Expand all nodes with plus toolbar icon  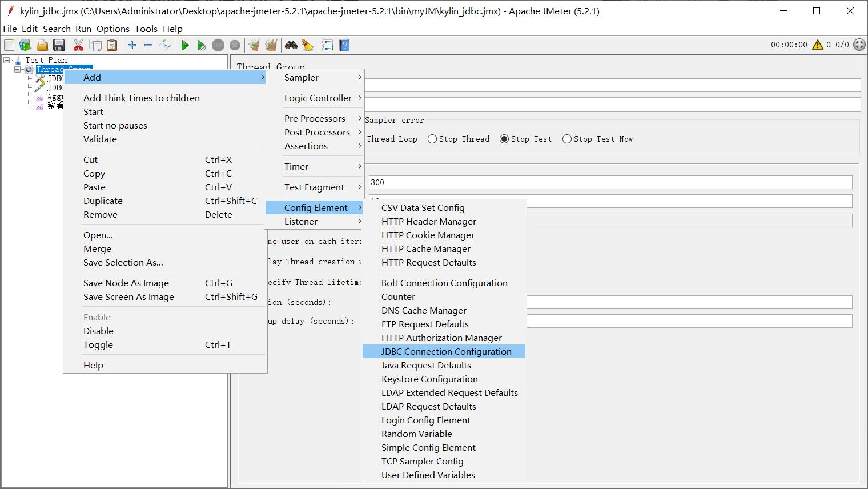click(x=132, y=45)
